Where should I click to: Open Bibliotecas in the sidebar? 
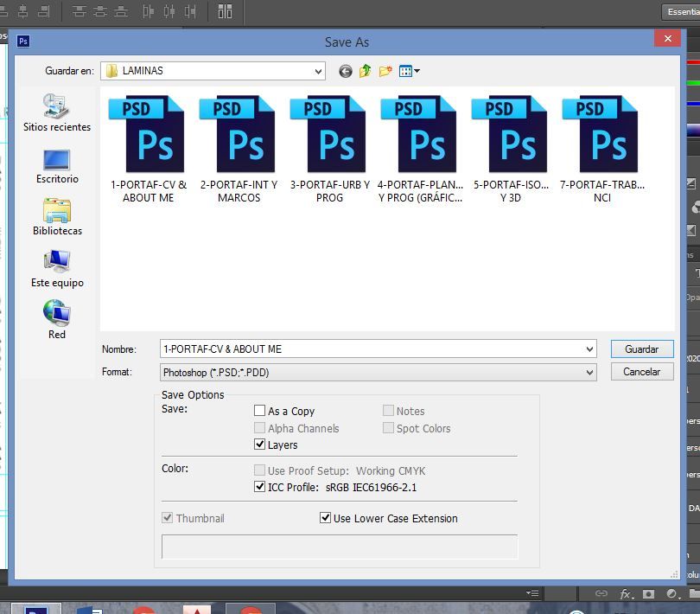[x=57, y=218]
